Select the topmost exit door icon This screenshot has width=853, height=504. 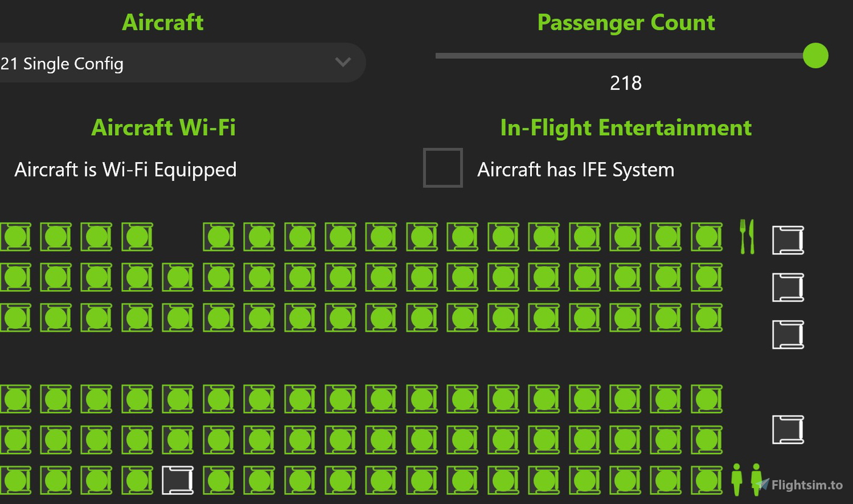point(788,240)
